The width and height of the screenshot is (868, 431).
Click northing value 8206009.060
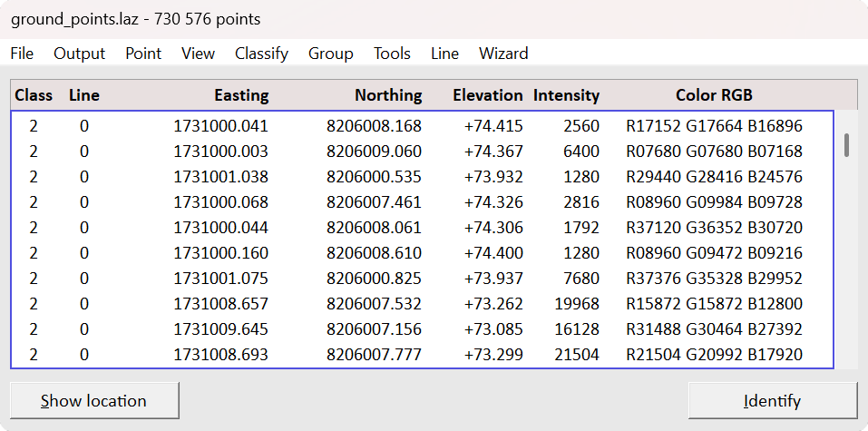click(374, 152)
